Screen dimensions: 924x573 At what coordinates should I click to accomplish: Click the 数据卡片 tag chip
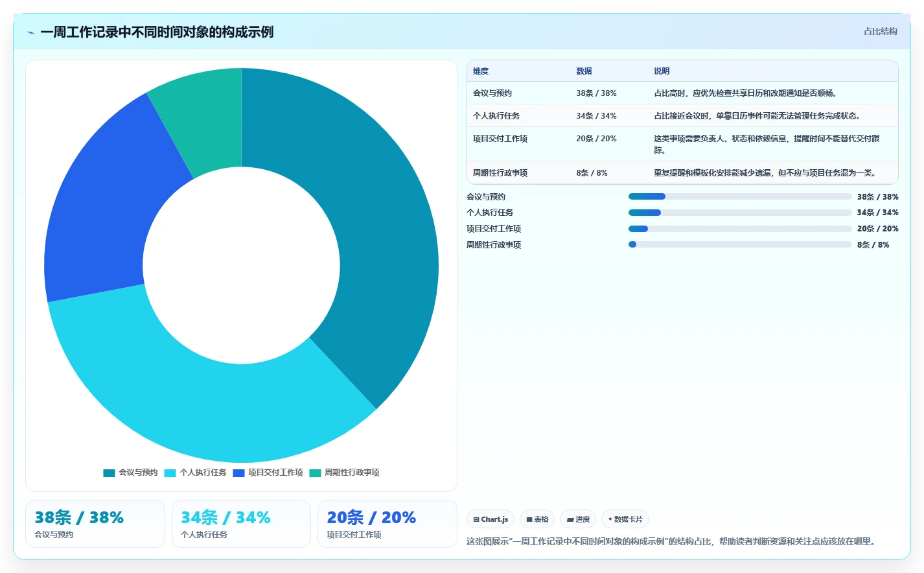(x=625, y=519)
